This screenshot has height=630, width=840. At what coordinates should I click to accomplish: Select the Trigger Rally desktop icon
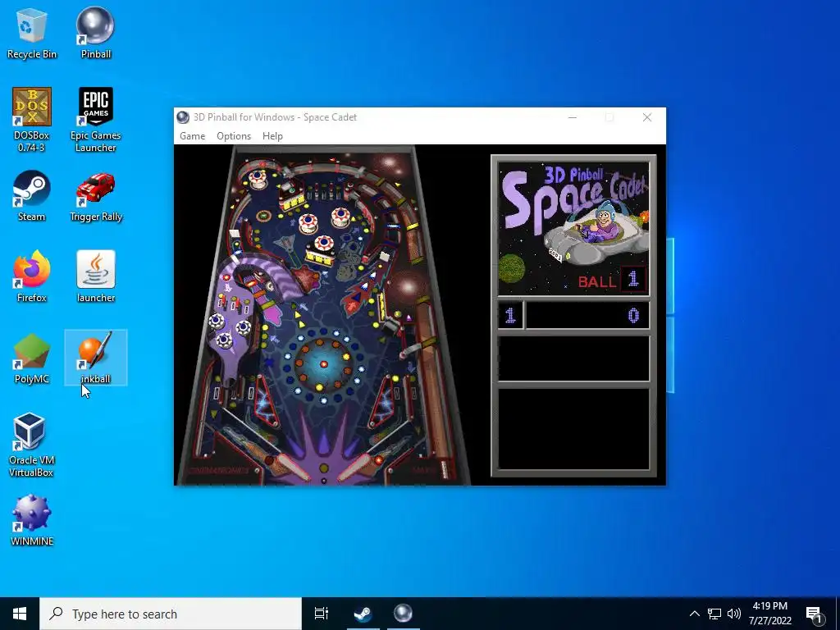pyautogui.click(x=95, y=196)
